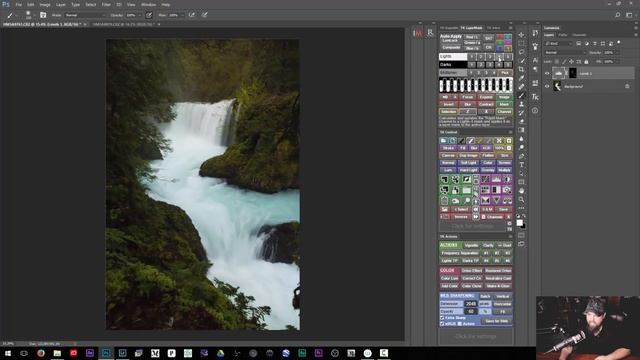Click the Flatten button in TK Control
Screen dimensions: 640x360
(488, 156)
